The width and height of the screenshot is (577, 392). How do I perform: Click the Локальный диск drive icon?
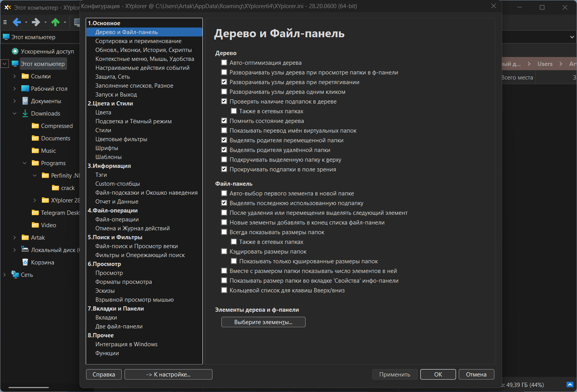pos(25,250)
